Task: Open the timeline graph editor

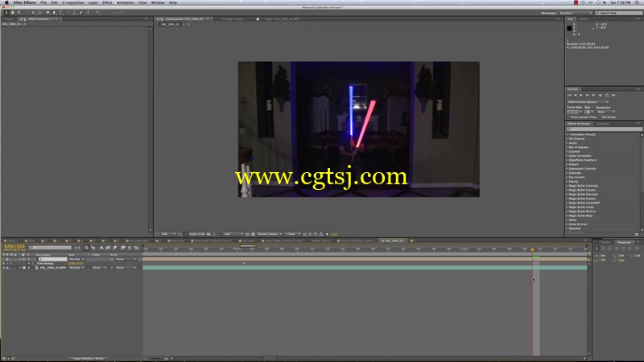Action: 136,248
